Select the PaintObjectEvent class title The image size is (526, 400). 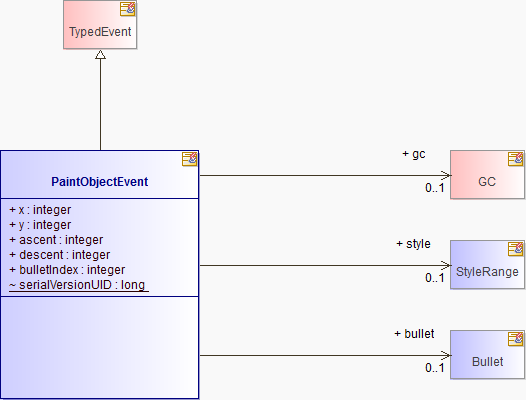99,182
